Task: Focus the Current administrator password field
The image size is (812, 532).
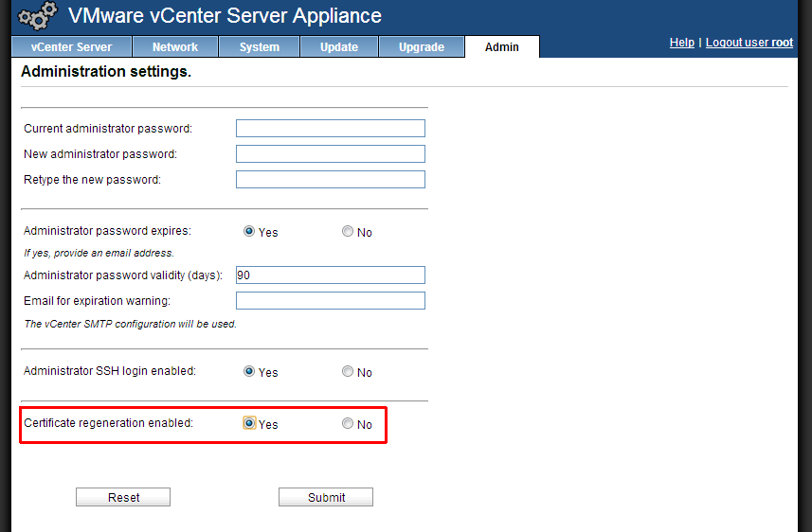Action: pos(331,129)
